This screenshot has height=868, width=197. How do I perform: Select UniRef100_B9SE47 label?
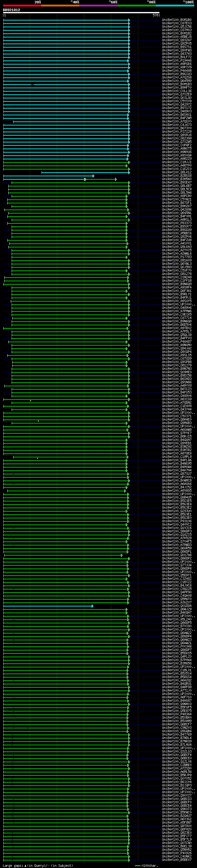click(177, 183)
